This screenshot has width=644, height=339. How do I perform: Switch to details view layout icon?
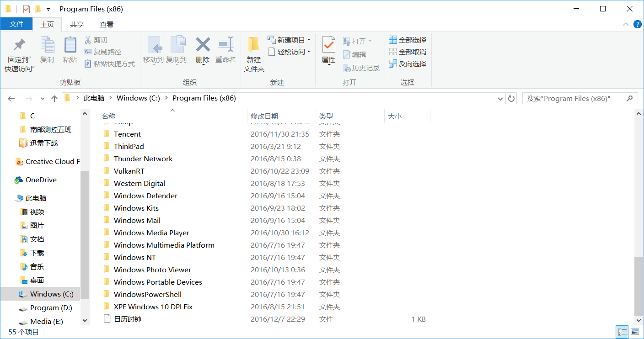tap(622, 332)
